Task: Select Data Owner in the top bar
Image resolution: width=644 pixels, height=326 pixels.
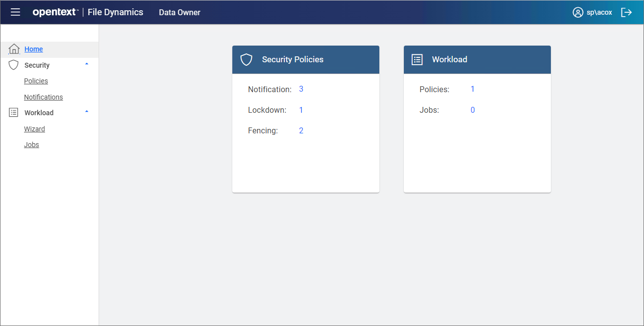Action: (x=179, y=12)
